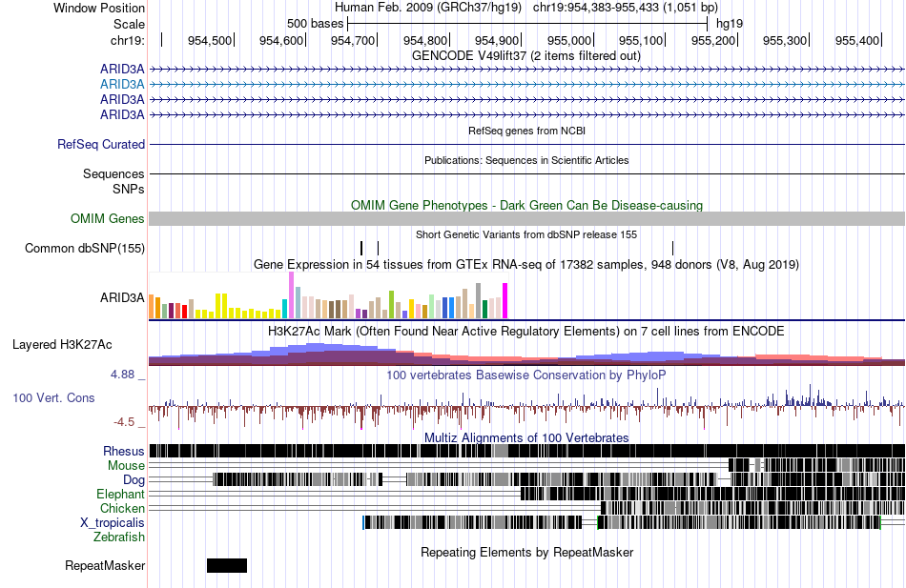
Task: Click the 954,700 ruler position
Action: click(x=353, y=40)
